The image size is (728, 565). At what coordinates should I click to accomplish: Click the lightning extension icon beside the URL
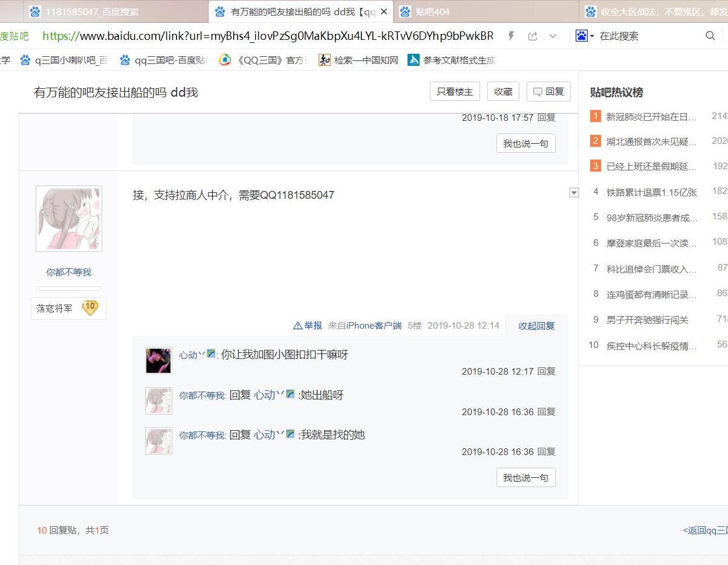coord(511,36)
